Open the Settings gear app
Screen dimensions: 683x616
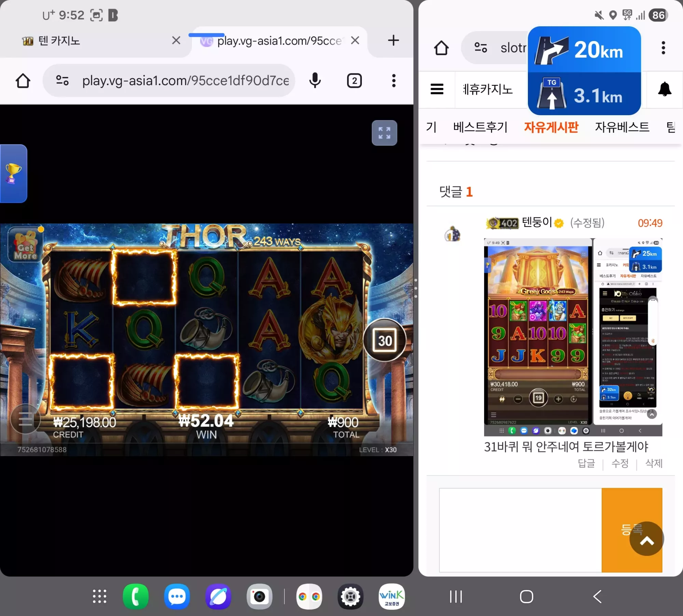[351, 597]
